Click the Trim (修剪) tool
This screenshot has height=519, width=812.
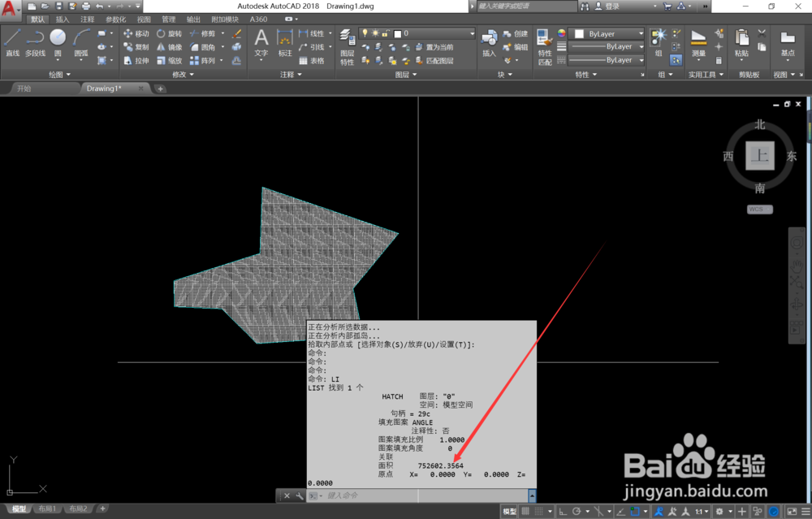click(x=202, y=33)
